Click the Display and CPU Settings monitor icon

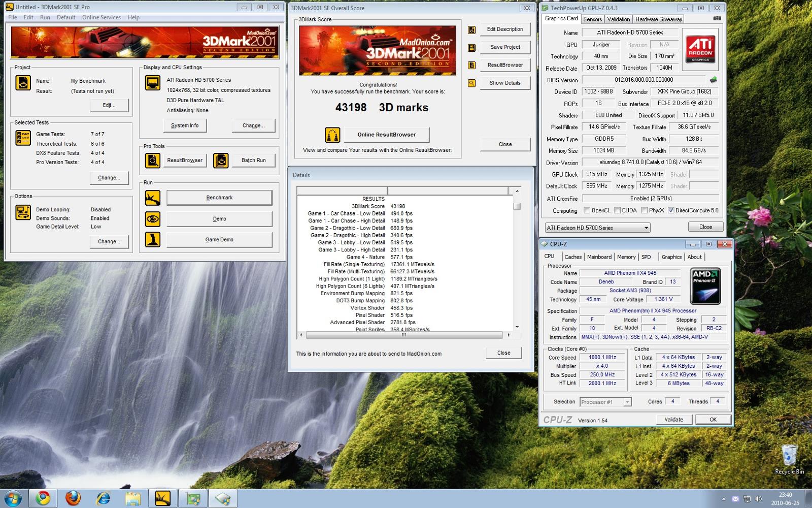tap(153, 82)
